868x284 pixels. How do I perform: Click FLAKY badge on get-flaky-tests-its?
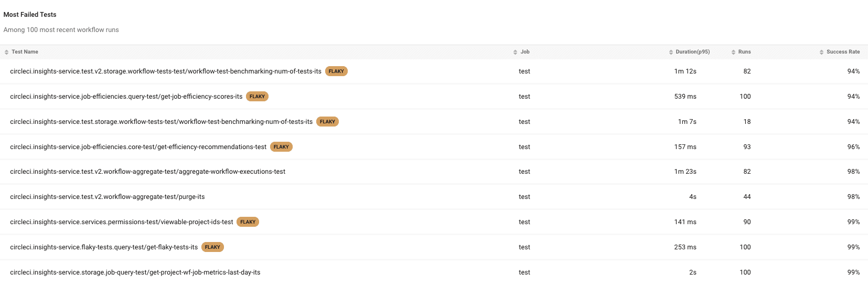click(x=212, y=247)
